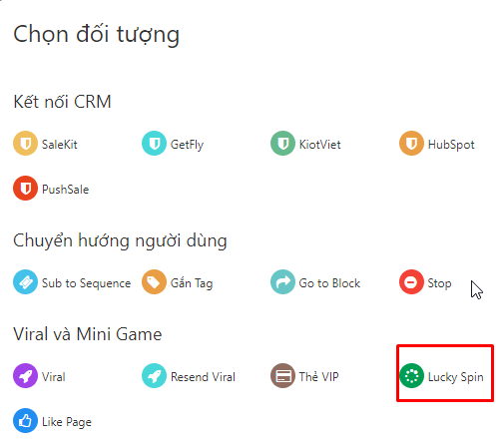This screenshot has width=504, height=445.
Task: Click the Lucky Spin label
Action: click(455, 377)
